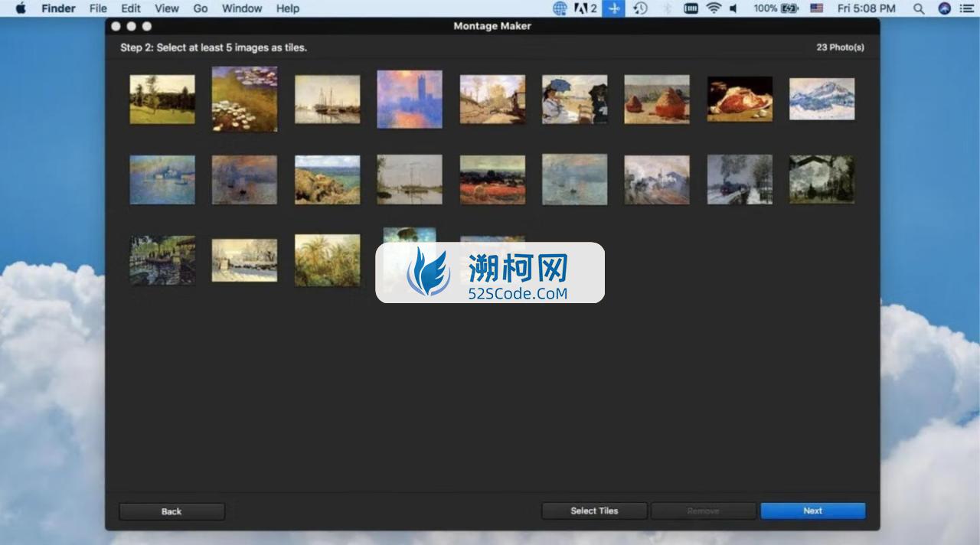
Task: Select the blue lake village painting
Action: 162,180
